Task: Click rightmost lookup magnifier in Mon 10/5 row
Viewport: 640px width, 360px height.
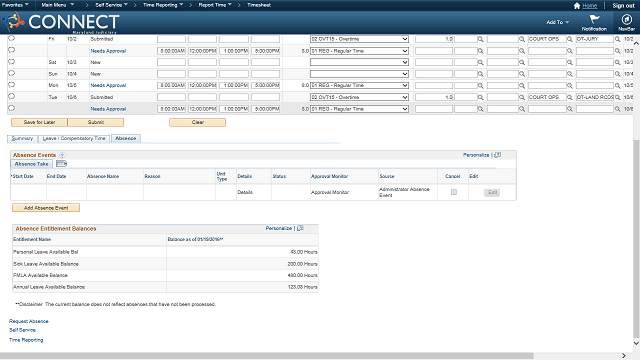Action: click(618, 86)
